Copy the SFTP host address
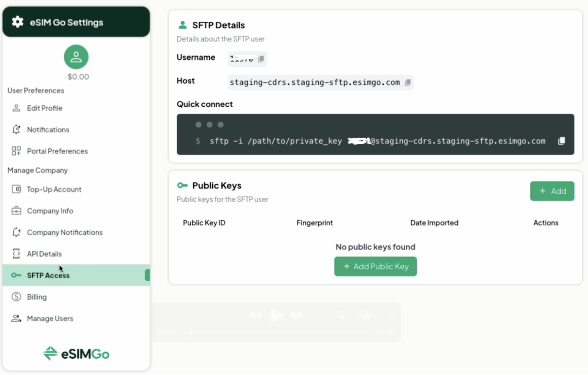Screen dimensions: 588x375 tap(408, 83)
